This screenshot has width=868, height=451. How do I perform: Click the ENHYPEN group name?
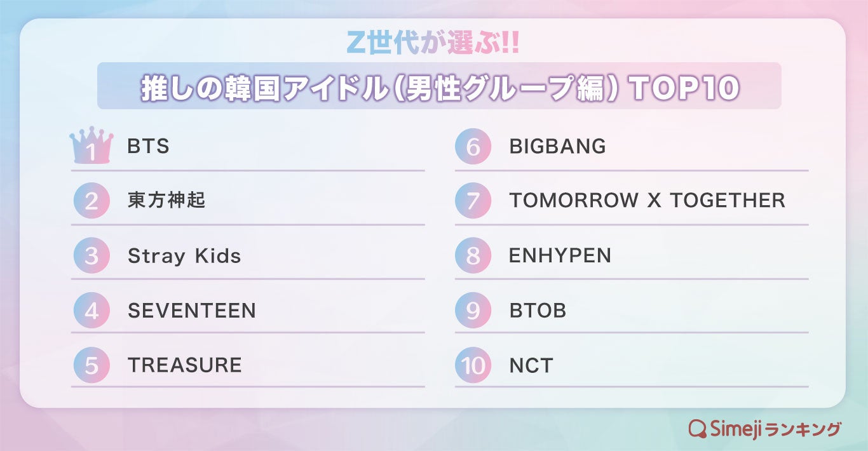pyautogui.click(x=560, y=256)
